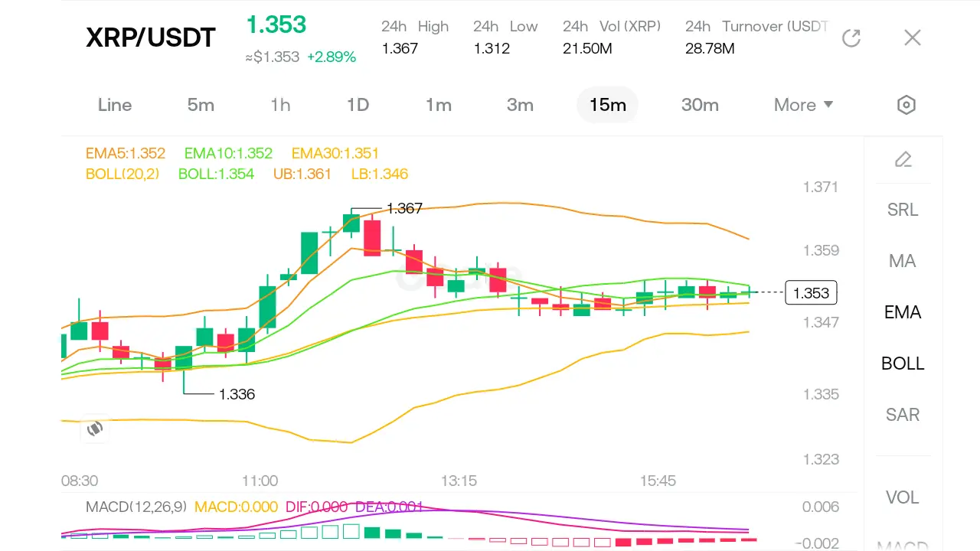The height and width of the screenshot is (551, 980).
Task: Click the UB:1.361 upper band value
Action: point(302,174)
